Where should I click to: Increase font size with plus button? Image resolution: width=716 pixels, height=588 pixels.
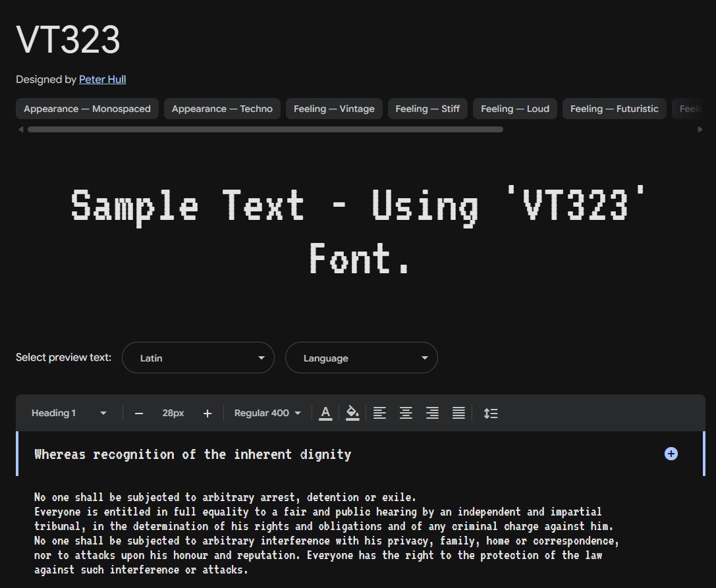point(207,414)
